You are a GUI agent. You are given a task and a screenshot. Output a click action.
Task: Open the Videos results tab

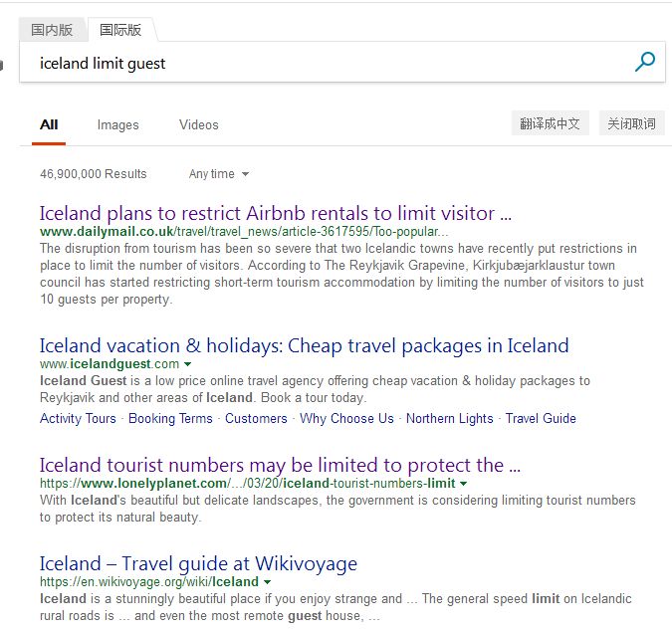point(199,124)
